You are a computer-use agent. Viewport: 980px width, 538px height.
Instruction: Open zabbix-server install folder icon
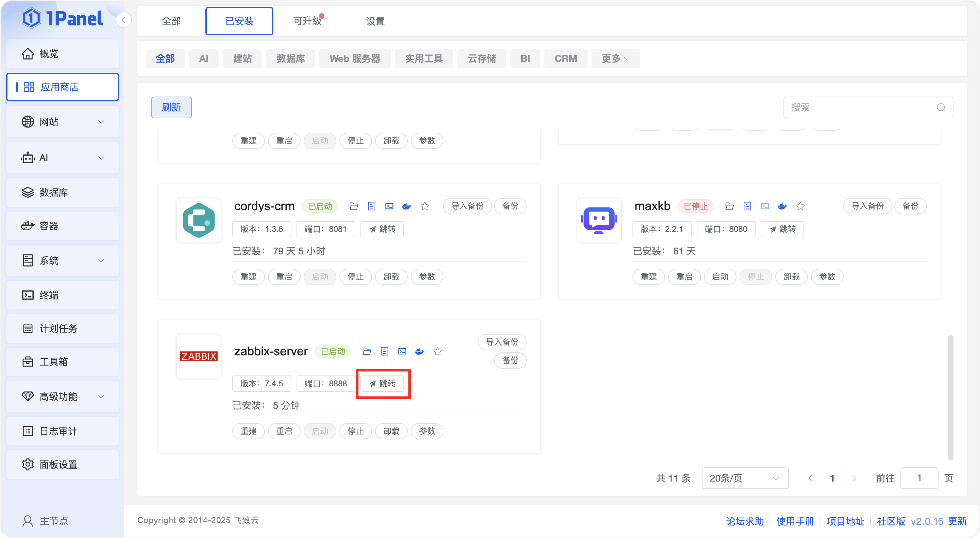366,351
